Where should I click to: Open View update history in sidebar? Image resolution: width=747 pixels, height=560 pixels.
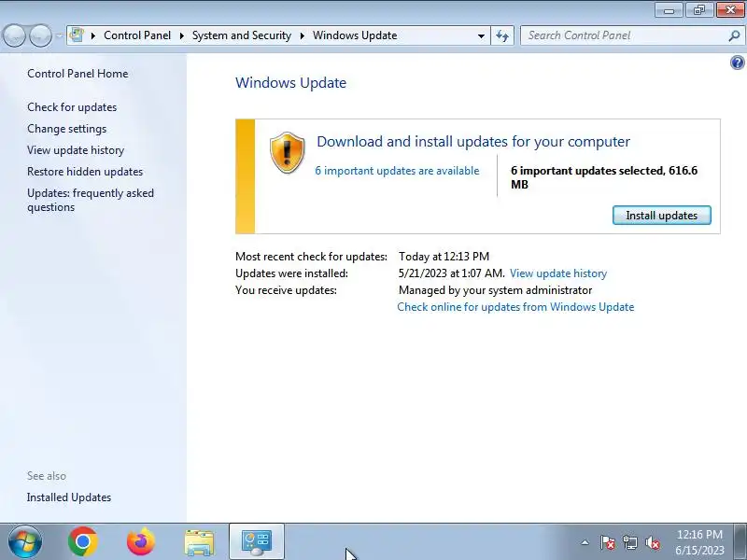point(76,150)
